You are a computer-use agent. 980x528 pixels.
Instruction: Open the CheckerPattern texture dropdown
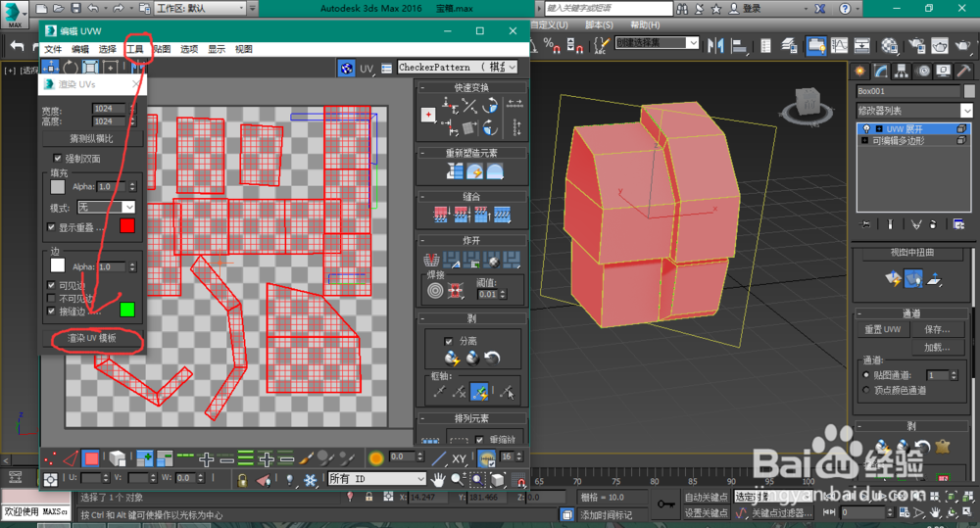(x=458, y=67)
